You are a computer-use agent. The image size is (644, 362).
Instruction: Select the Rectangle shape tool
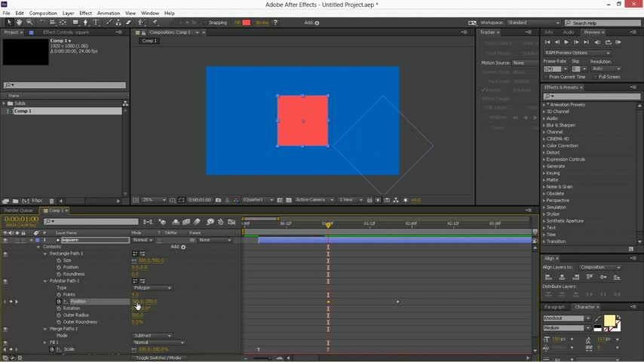click(75, 22)
